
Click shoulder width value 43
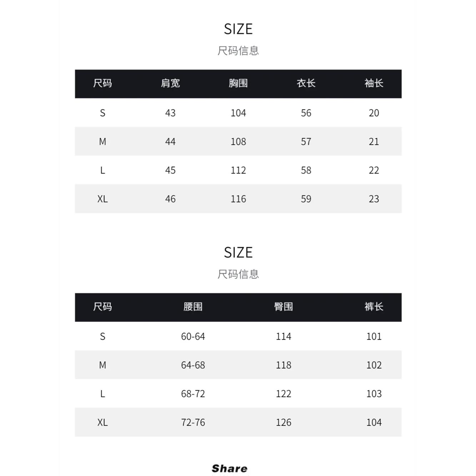170,113
